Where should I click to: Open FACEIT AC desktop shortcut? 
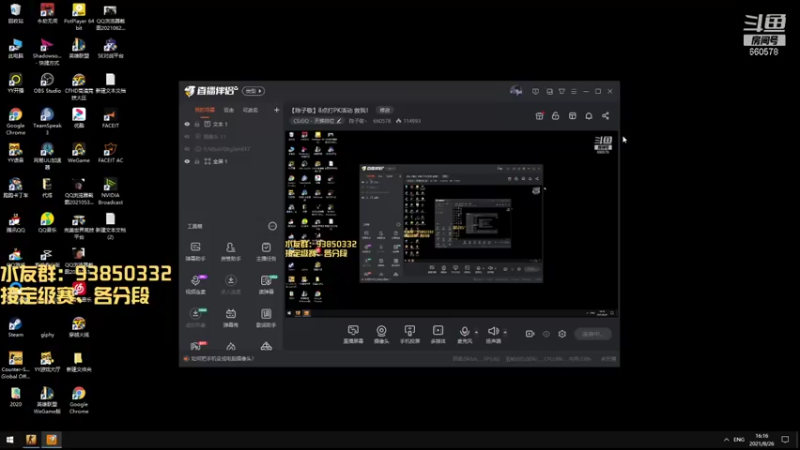point(110,153)
